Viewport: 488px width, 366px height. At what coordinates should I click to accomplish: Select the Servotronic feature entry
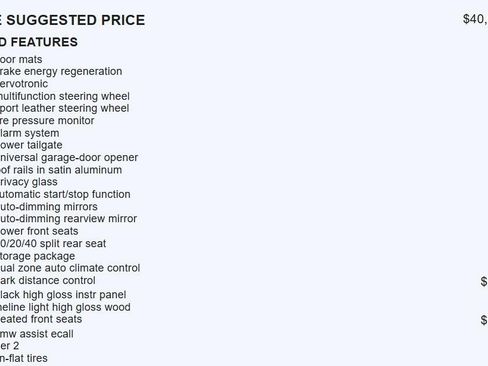click(24, 84)
